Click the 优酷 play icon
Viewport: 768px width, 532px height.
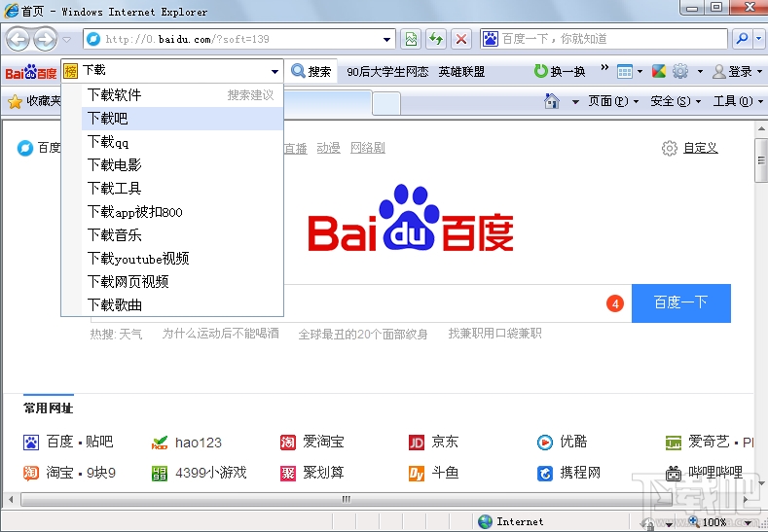pyautogui.click(x=545, y=443)
